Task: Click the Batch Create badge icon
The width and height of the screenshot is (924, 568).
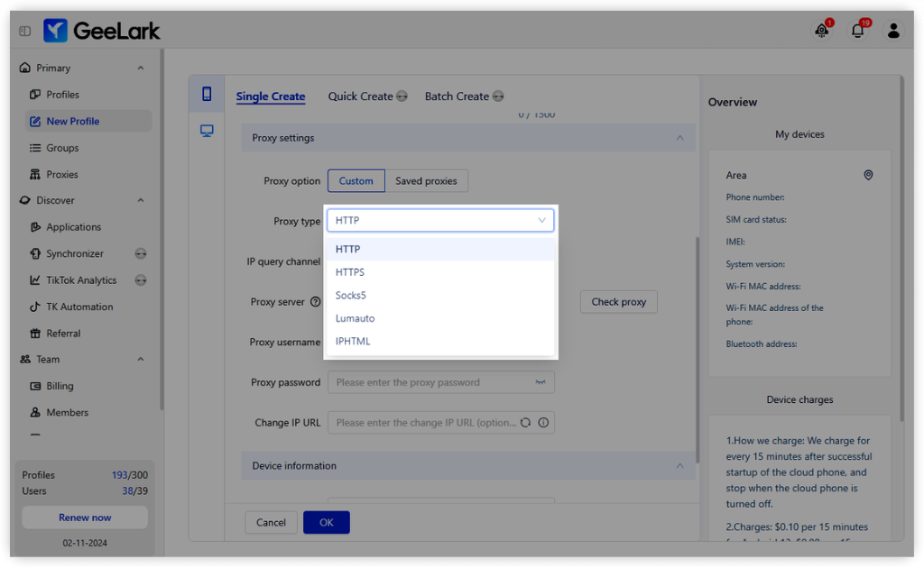Action: [498, 96]
